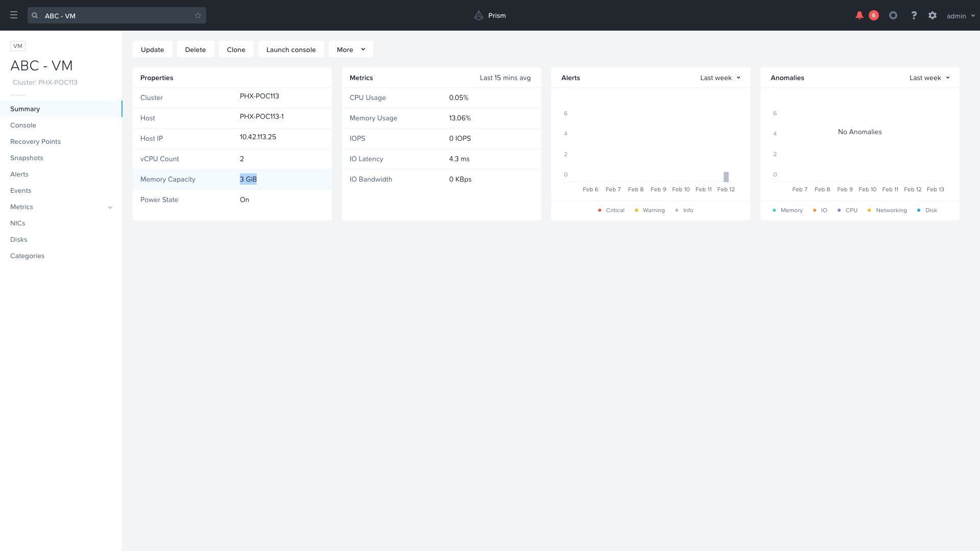Open settings gear icon
This screenshot has width=980, height=551.
click(933, 15)
